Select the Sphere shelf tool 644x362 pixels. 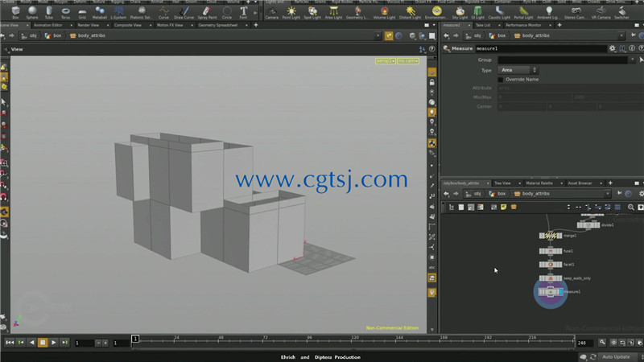[32, 13]
